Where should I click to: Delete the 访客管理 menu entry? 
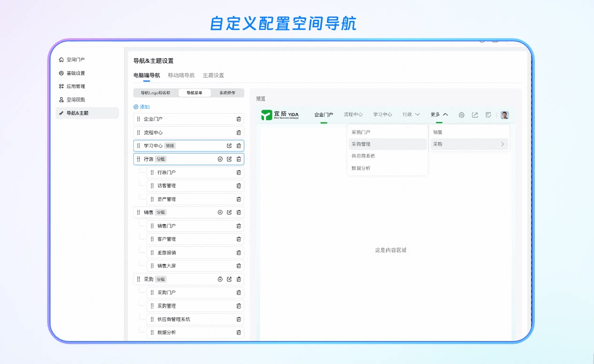[x=239, y=186]
